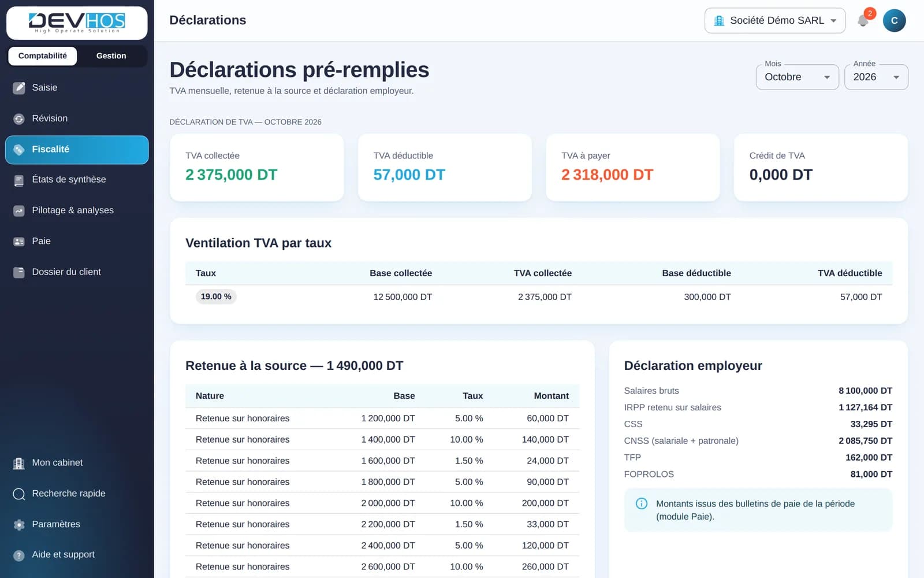Click the building icon in company selector
Viewport: 924px width, 578px height.
(x=719, y=21)
